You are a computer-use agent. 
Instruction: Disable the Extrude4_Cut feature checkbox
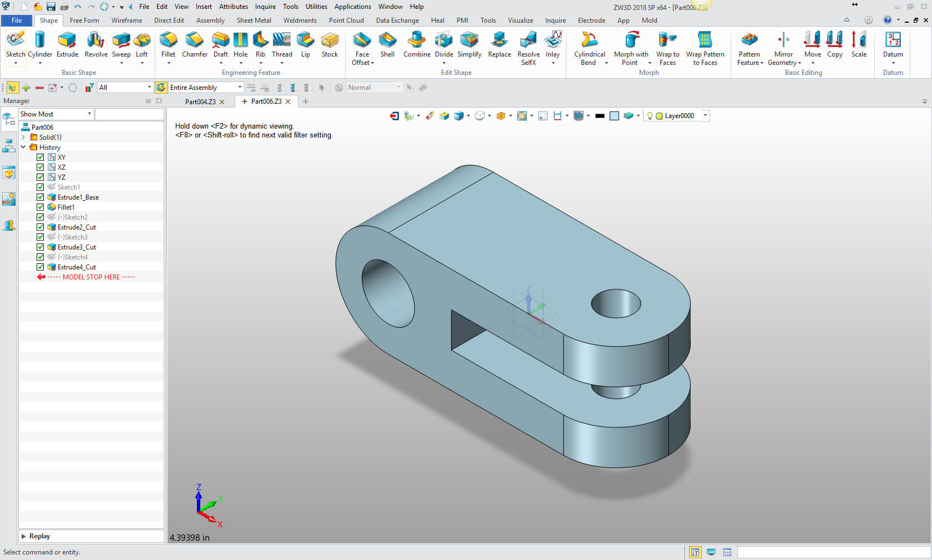pyautogui.click(x=40, y=267)
